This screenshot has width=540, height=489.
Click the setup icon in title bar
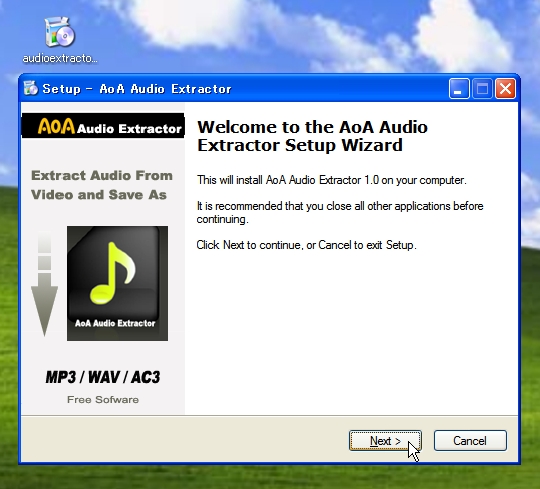click(x=31, y=89)
